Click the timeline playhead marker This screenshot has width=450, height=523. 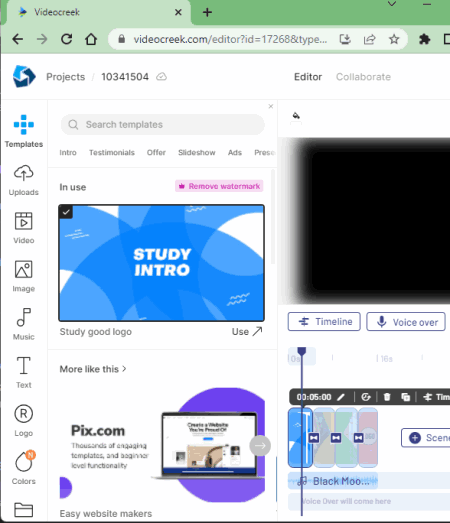302,352
